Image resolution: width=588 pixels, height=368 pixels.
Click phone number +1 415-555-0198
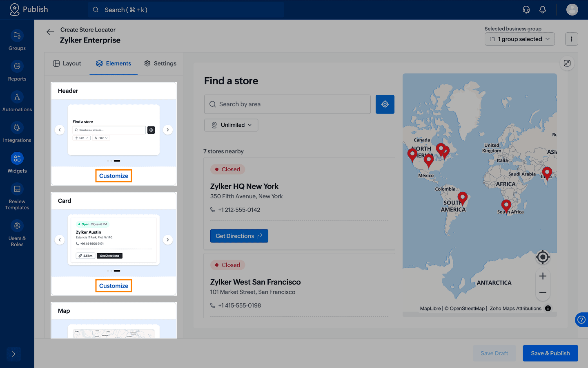pos(240,305)
